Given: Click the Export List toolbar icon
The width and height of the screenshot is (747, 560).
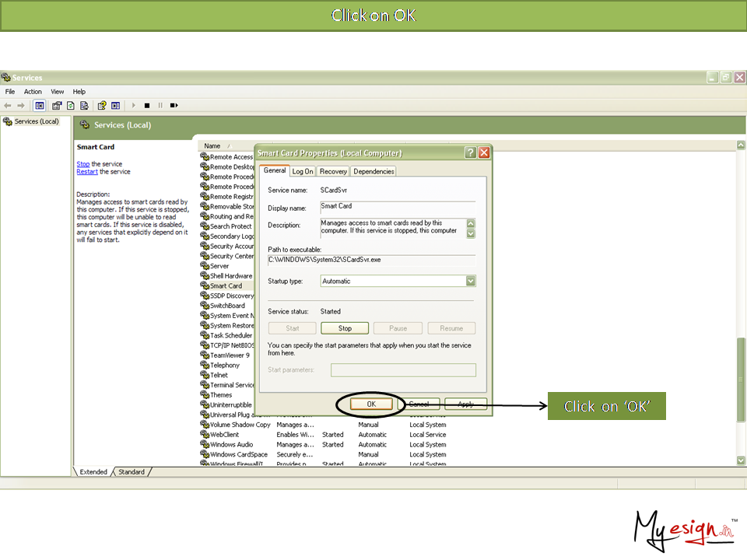Looking at the screenshot, I should pyautogui.click(x=84, y=105).
